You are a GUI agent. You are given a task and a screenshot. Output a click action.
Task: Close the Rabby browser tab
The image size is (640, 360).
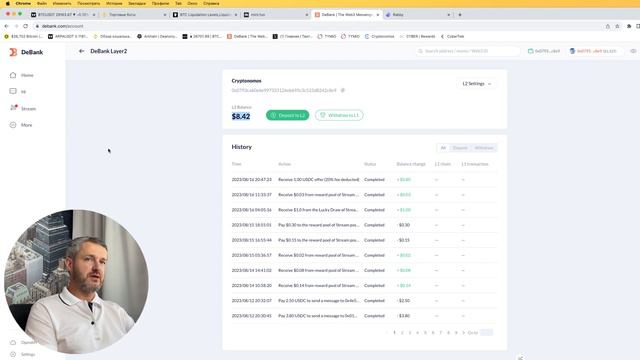[449, 15]
